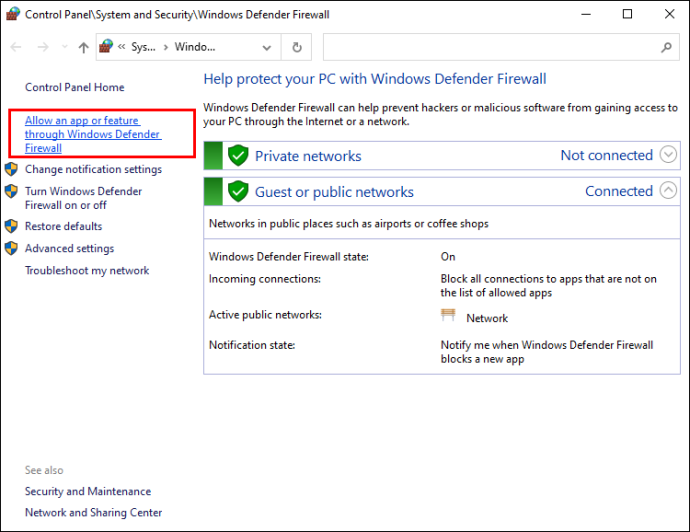The image size is (690, 532).
Task: Close the Windows Defender Firewall window
Action: (x=669, y=14)
